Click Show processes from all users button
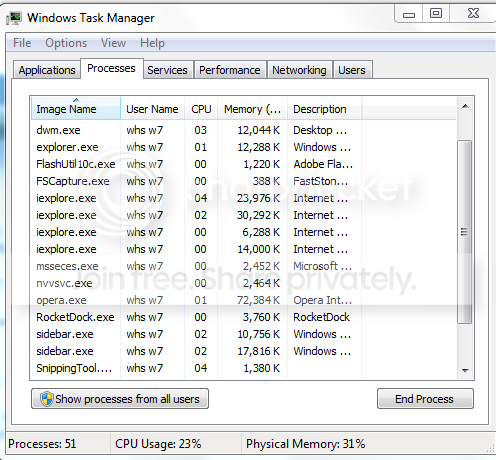Screen dimensions: 496x460 [x=120, y=399]
